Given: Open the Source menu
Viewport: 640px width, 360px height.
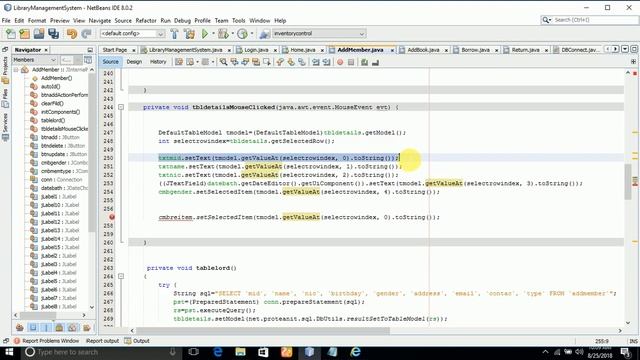Looking at the screenshot, I should click(x=123, y=20).
